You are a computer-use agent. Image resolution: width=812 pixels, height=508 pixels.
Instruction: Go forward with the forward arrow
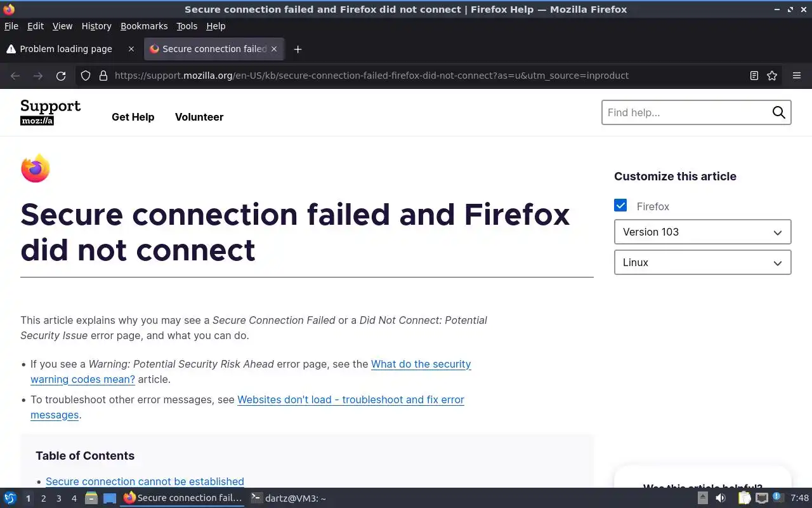click(38, 76)
